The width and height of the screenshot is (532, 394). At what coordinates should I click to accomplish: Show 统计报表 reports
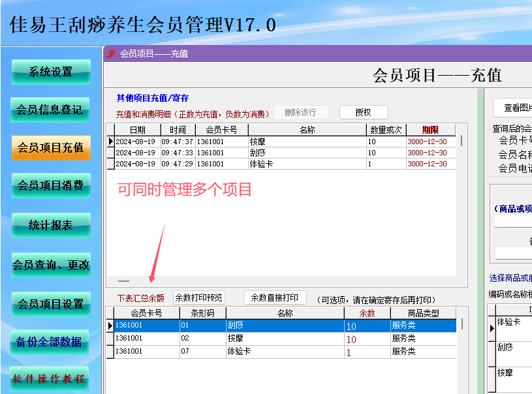tap(51, 225)
